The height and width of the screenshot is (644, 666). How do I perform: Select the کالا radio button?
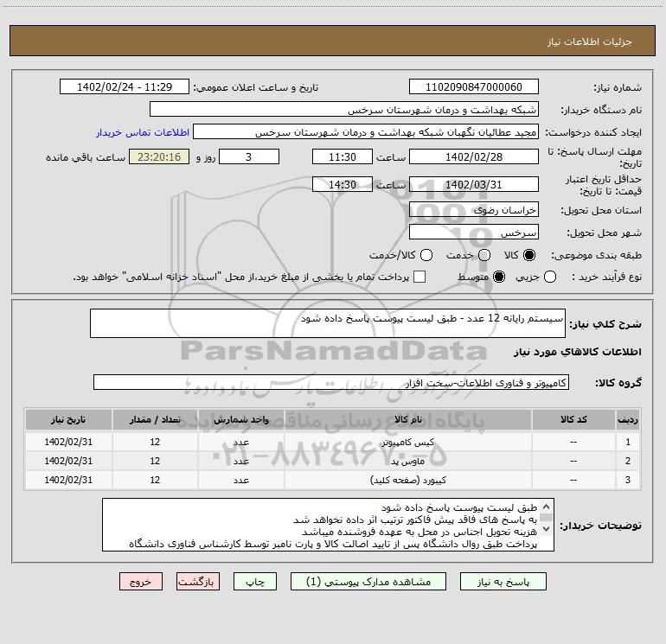529,255
